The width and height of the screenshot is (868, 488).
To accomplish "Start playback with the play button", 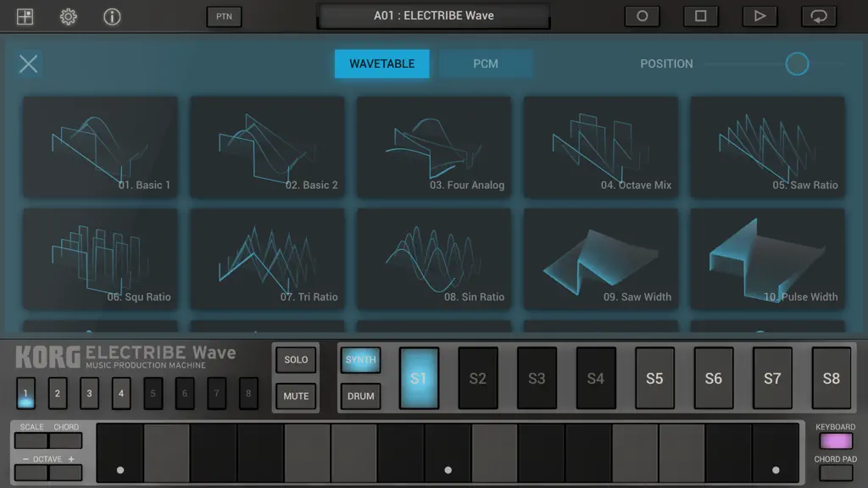I will pos(759,16).
